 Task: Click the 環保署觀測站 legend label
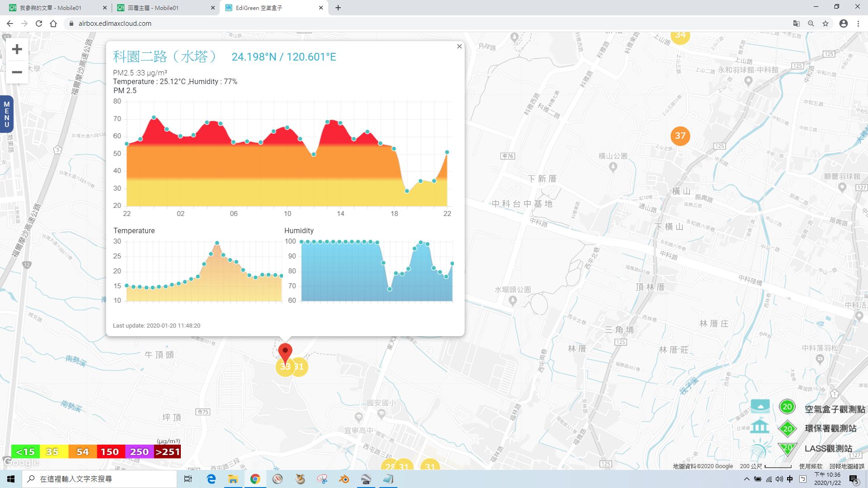[x=830, y=428]
